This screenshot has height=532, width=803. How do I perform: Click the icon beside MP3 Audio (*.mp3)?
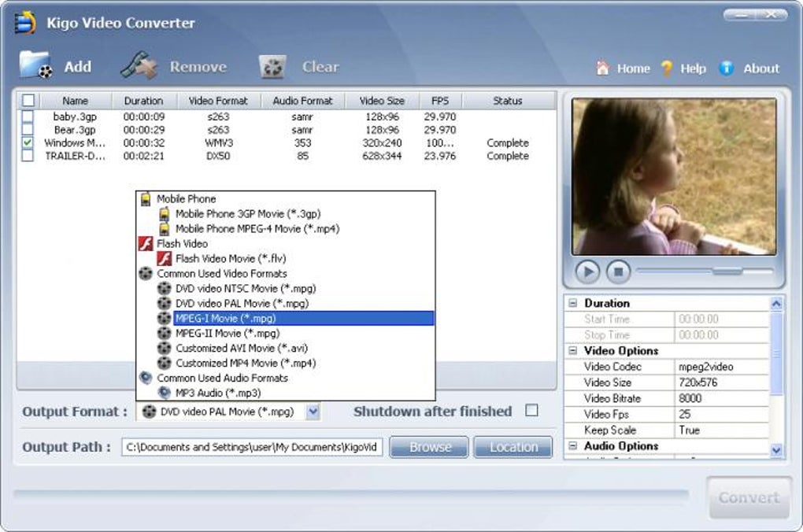point(165,393)
